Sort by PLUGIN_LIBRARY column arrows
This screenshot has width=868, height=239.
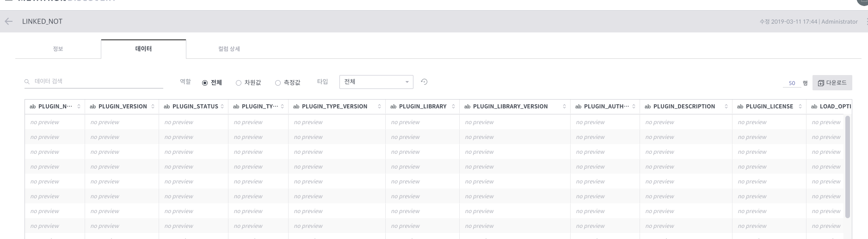point(453,107)
